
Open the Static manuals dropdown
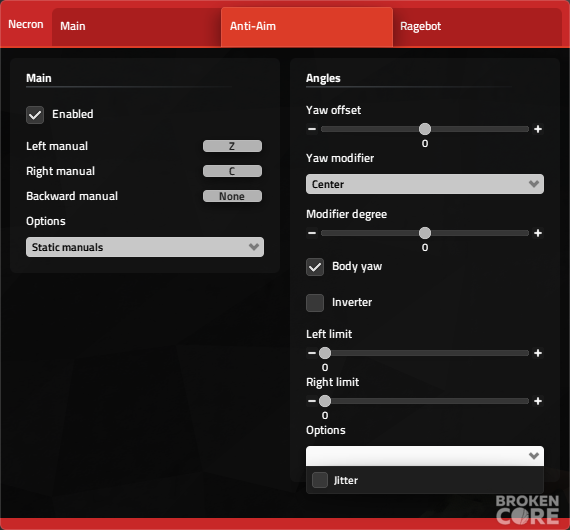(145, 247)
